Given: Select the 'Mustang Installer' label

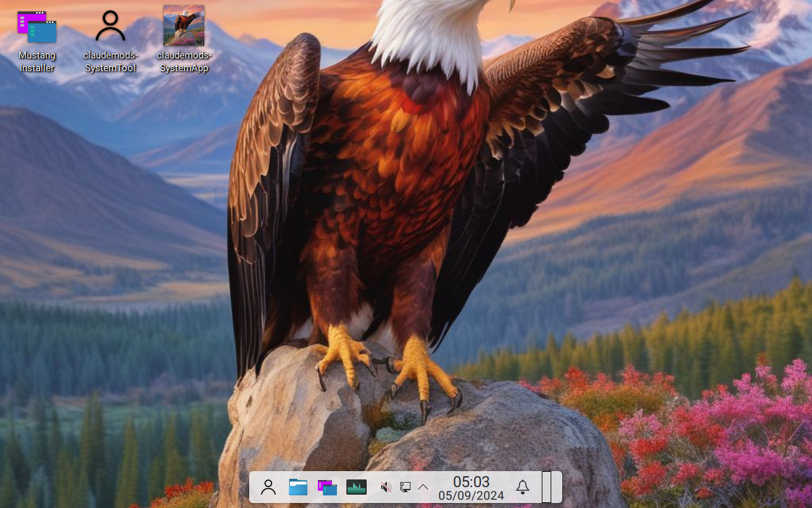Looking at the screenshot, I should pyautogui.click(x=37, y=62).
